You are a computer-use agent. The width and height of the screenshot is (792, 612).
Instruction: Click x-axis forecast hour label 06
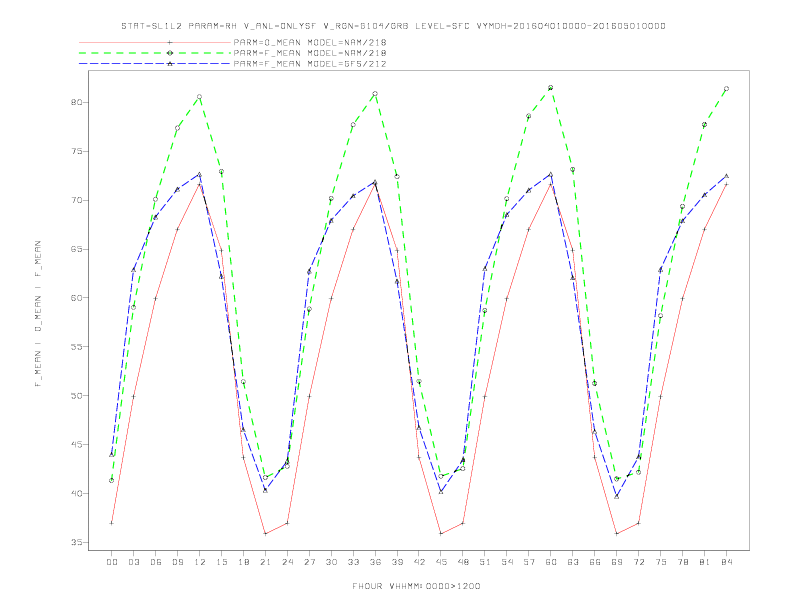[x=156, y=562]
